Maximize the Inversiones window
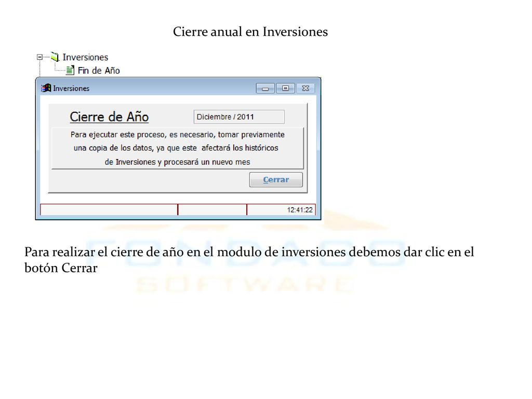Image resolution: width=532 pixels, height=399 pixels. 285,88
